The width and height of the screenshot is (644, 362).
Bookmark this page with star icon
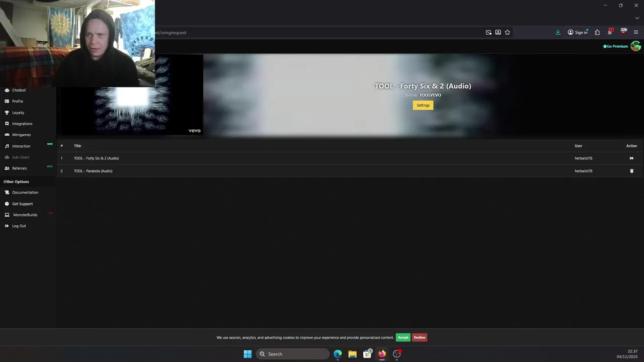coord(507,32)
